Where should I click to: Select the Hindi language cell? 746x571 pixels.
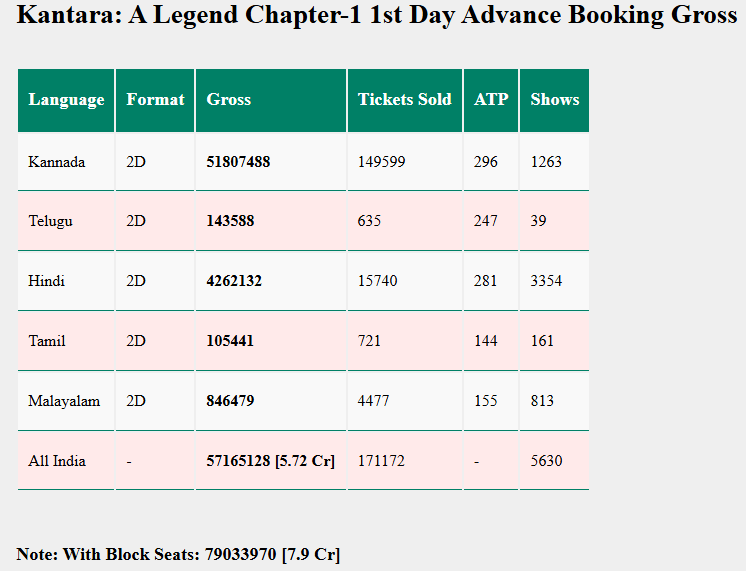(x=47, y=281)
